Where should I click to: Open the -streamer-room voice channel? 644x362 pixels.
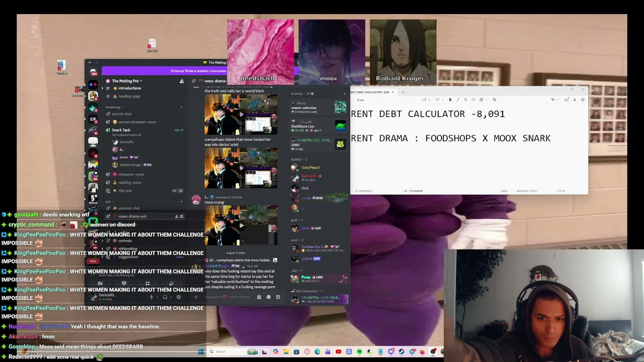pyautogui.click(x=131, y=174)
